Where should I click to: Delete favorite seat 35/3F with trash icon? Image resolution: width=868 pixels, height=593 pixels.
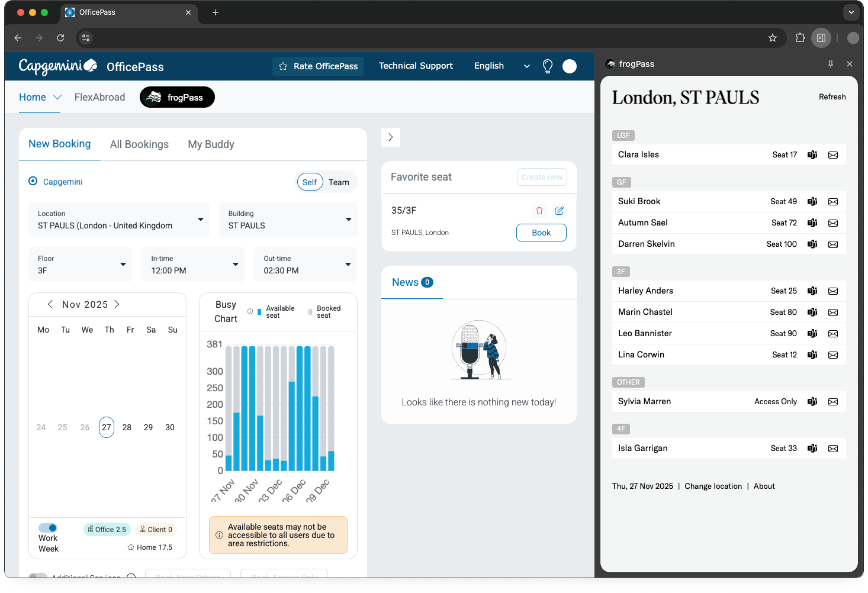pyautogui.click(x=539, y=211)
